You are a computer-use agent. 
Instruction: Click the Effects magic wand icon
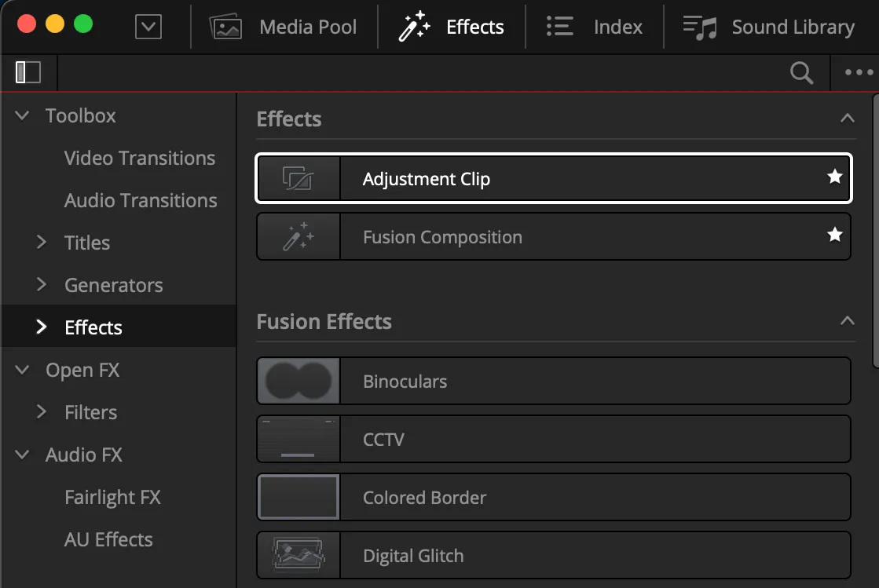click(x=412, y=27)
